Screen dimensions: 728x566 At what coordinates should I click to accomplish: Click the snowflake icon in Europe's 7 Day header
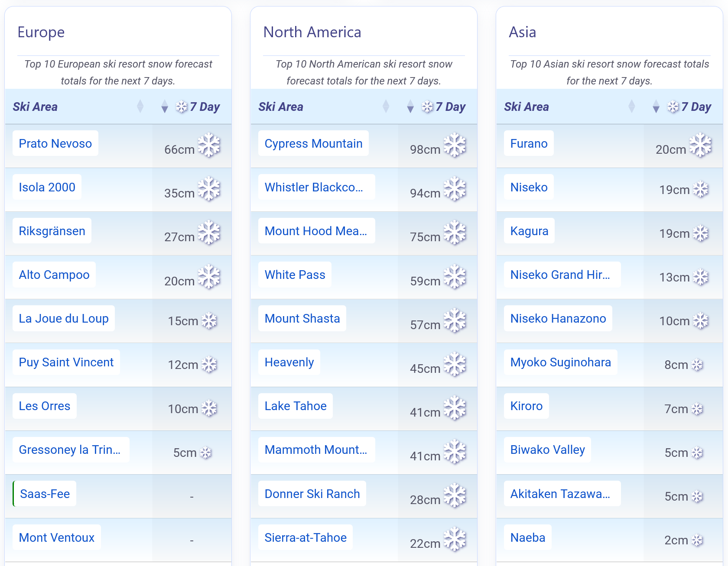click(x=182, y=107)
